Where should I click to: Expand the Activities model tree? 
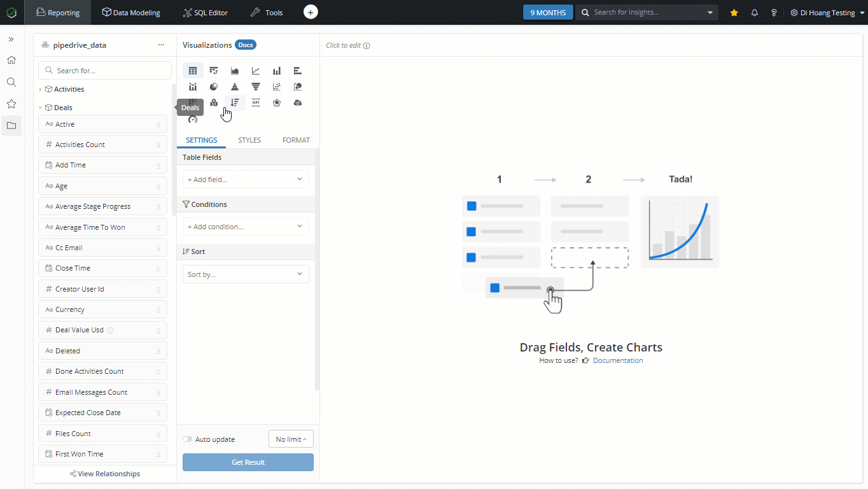[x=41, y=89]
